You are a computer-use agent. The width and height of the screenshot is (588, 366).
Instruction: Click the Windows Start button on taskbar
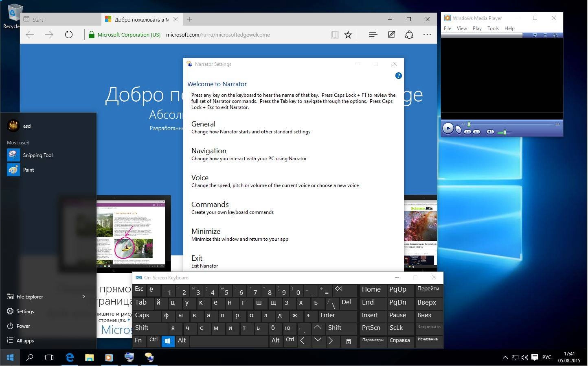[x=10, y=357]
